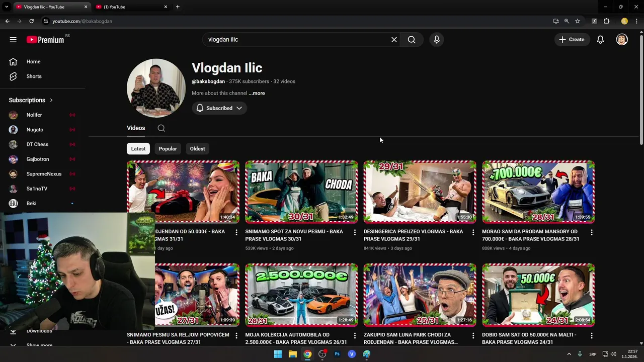Open video title DESINGERICA PREUZEO VLOGMAS
The height and width of the screenshot is (362, 644).
(x=413, y=235)
